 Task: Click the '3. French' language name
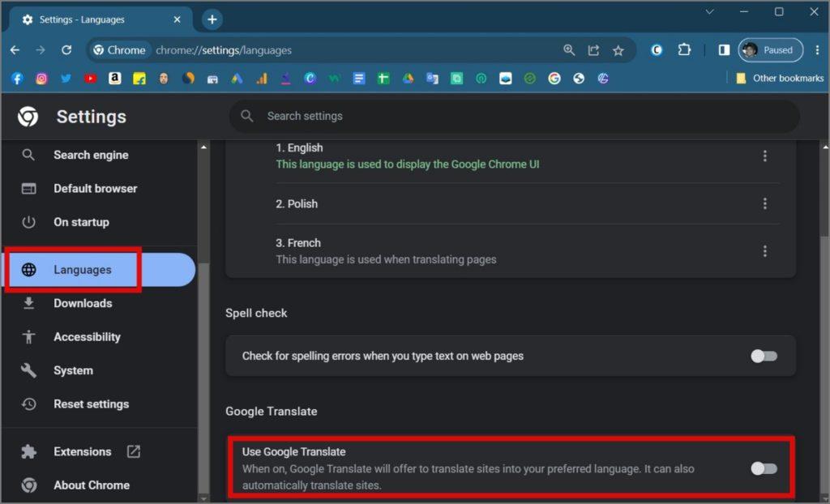pyautogui.click(x=298, y=243)
